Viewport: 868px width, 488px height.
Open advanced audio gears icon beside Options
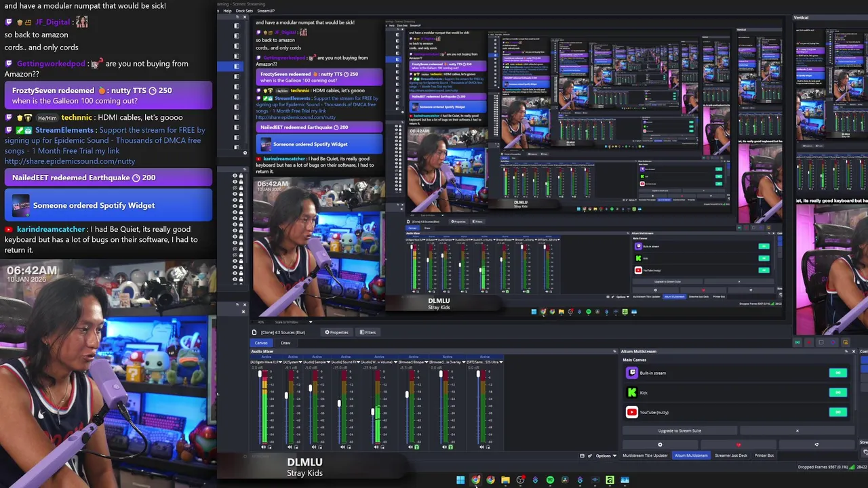click(x=590, y=456)
